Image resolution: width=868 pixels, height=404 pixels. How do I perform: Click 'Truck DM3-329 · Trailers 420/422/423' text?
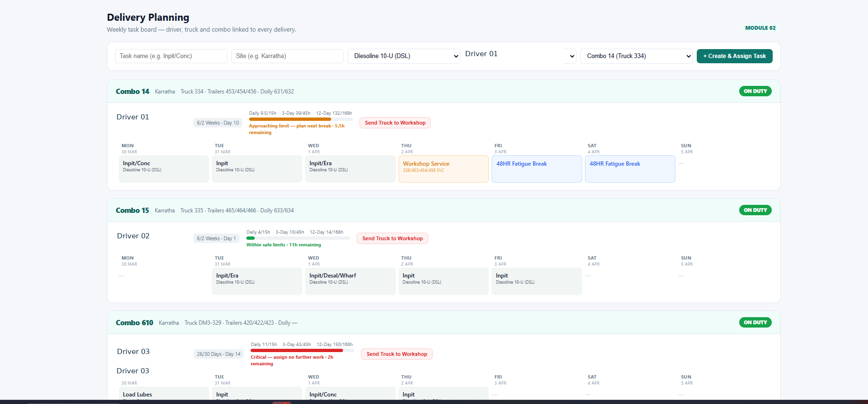coord(229,323)
